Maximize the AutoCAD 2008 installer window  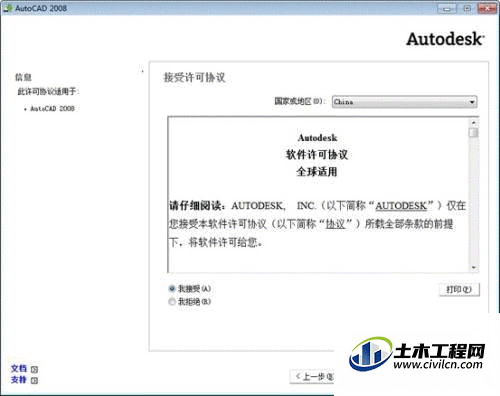[x=467, y=9]
